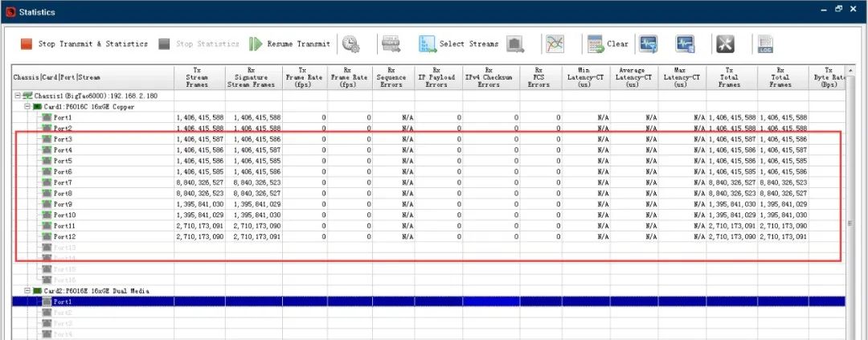Collapse Card1 P6016C 16xGE Copper node

click(27, 107)
